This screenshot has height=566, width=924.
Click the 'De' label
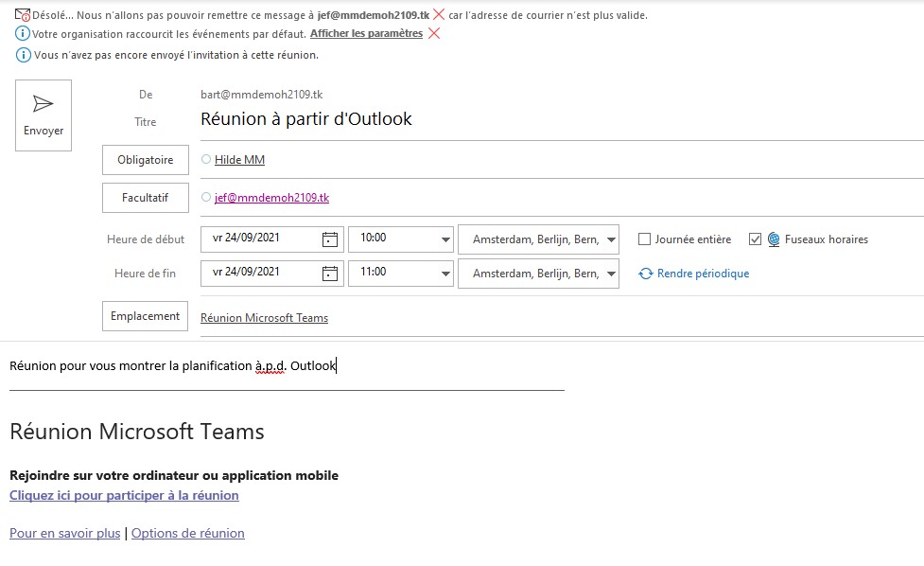146,95
